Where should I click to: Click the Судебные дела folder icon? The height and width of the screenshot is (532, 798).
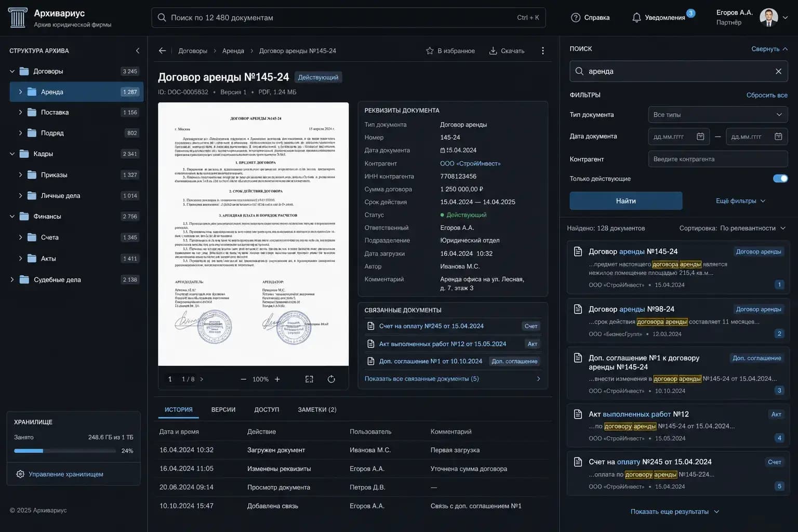24,280
